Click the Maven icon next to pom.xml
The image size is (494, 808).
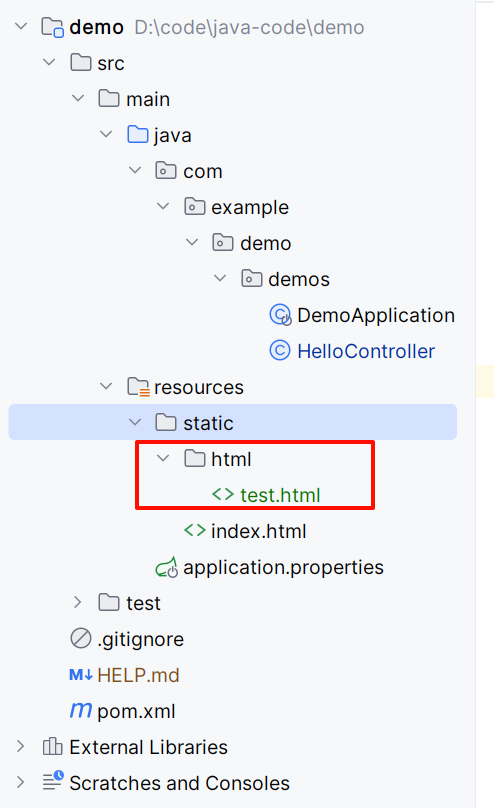[x=81, y=711]
